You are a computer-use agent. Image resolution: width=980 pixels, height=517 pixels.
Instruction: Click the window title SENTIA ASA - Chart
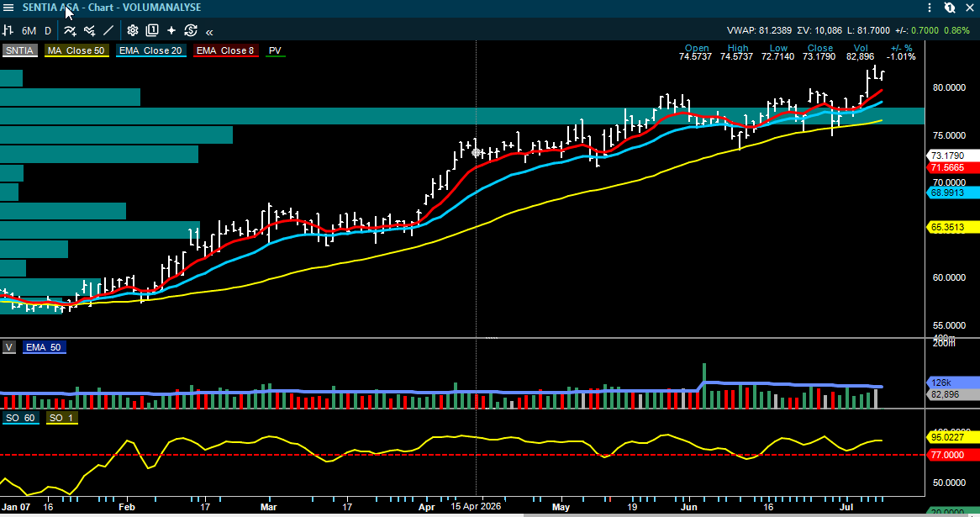tap(112, 8)
